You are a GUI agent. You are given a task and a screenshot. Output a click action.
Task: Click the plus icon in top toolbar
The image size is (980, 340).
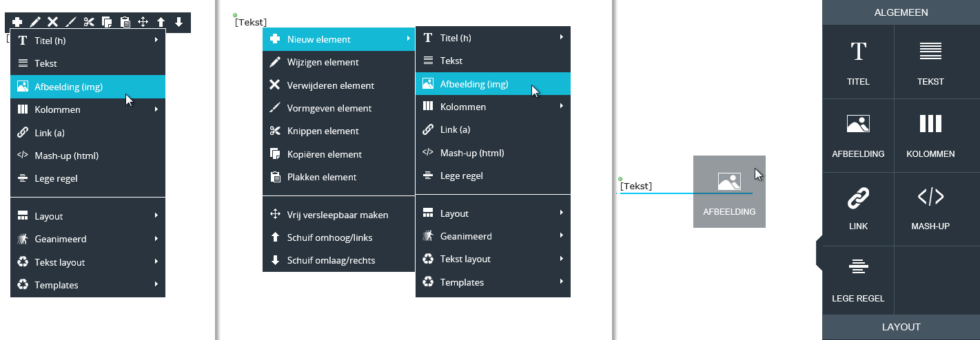click(x=17, y=22)
